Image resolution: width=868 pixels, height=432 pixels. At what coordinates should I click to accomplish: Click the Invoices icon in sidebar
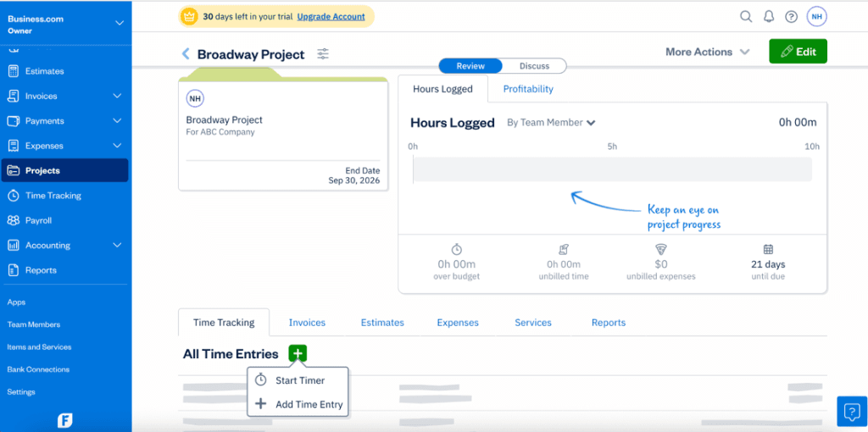click(14, 96)
